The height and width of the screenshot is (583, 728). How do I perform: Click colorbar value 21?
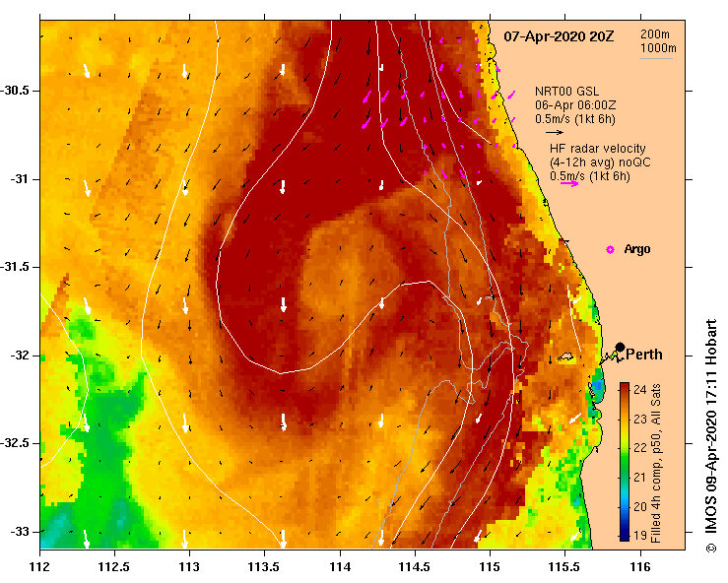coord(639,478)
